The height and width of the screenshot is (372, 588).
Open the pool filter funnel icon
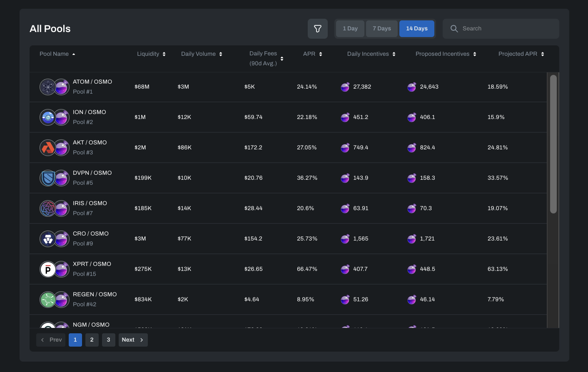pyautogui.click(x=318, y=29)
